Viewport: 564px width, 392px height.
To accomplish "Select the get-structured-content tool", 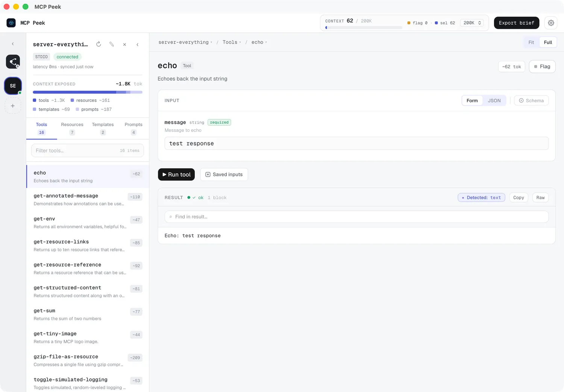I will (x=88, y=291).
